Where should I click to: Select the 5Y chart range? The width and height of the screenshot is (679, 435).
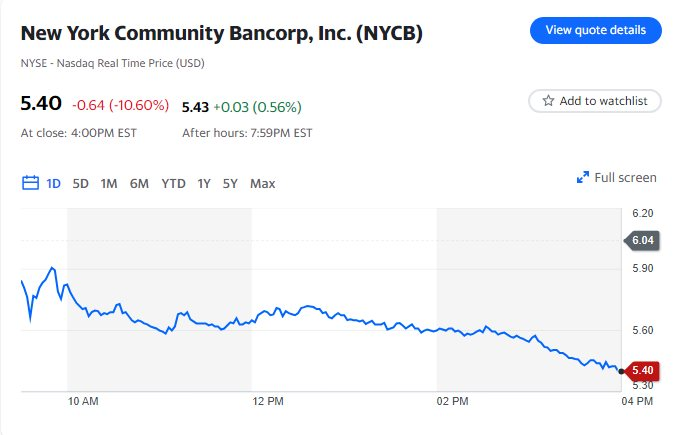click(231, 183)
